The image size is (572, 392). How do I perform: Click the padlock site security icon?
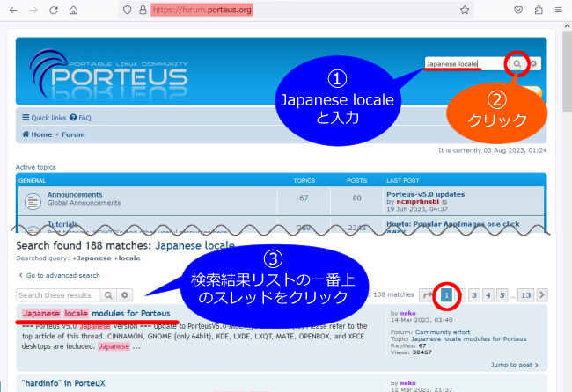pos(143,10)
